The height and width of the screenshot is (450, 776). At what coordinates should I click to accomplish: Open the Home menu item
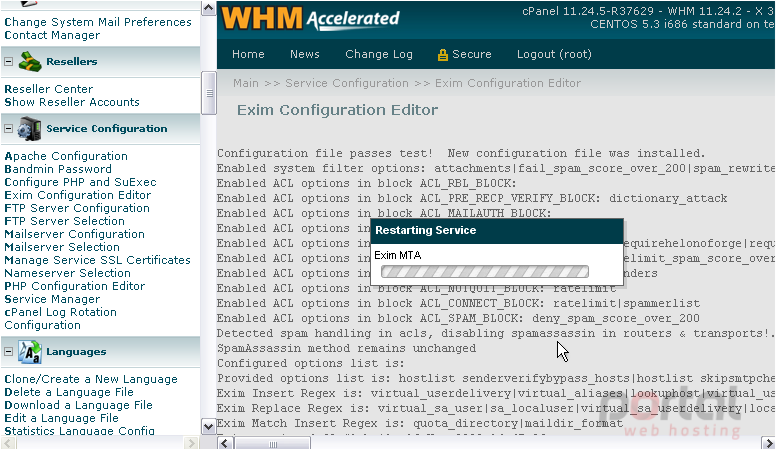248,54
